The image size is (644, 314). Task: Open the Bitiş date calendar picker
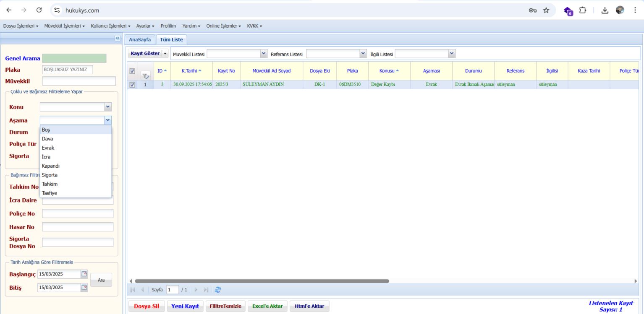pos(84,288)
